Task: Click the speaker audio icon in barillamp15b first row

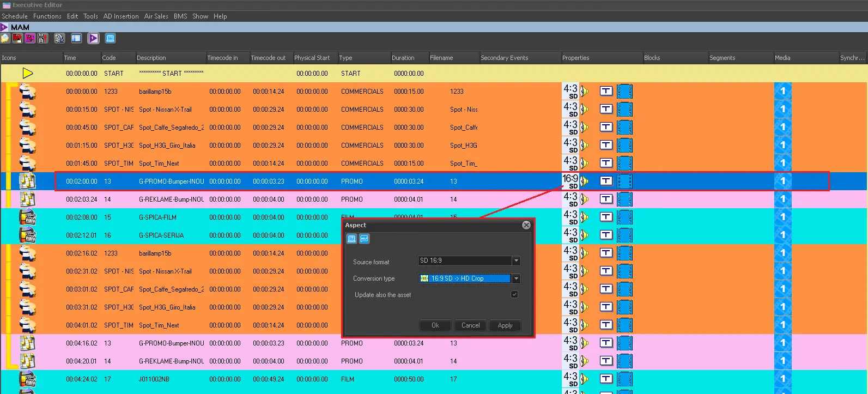Action: click(x=585, y=92)
